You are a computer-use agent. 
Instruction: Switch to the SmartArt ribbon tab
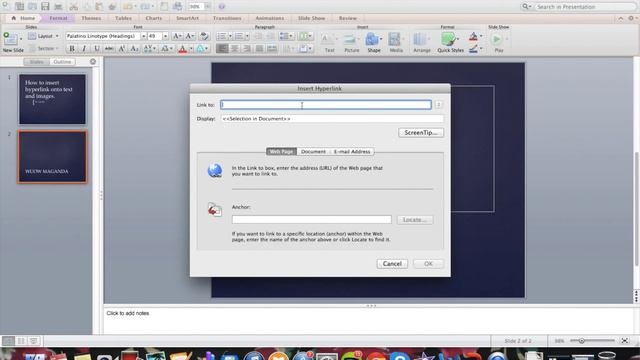[x=187, y=18]
